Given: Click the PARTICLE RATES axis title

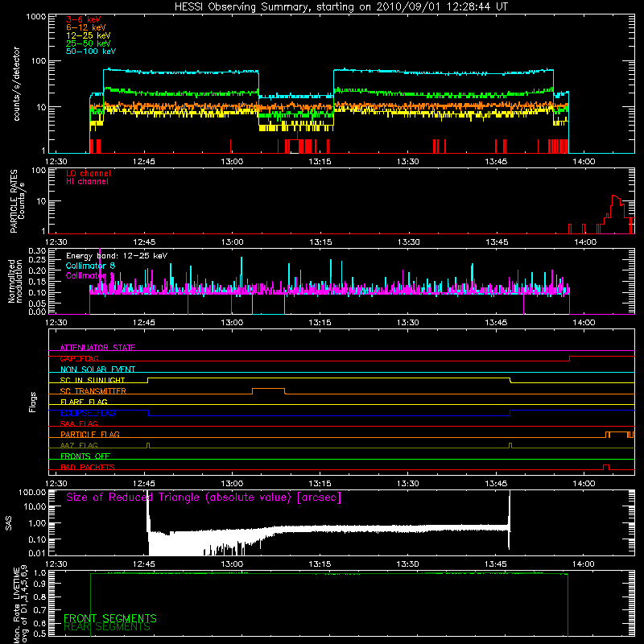Looking at the screenshot, I should click(x=14, y=201).
